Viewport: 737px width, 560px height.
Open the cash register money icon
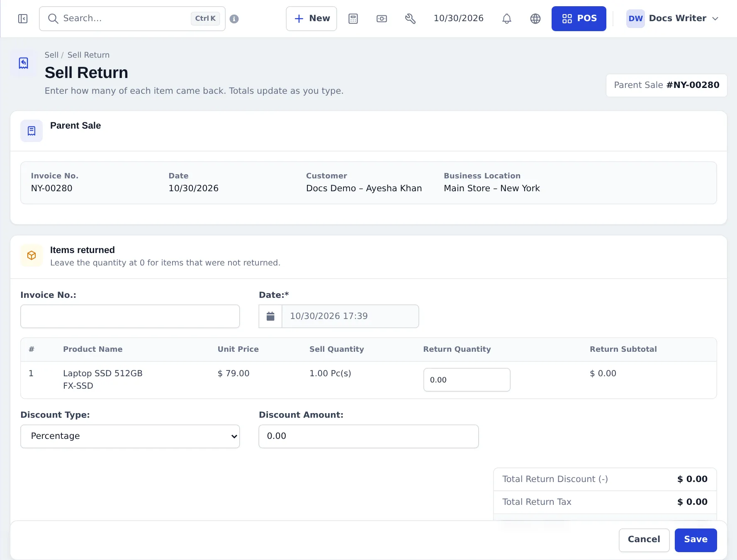382,19
